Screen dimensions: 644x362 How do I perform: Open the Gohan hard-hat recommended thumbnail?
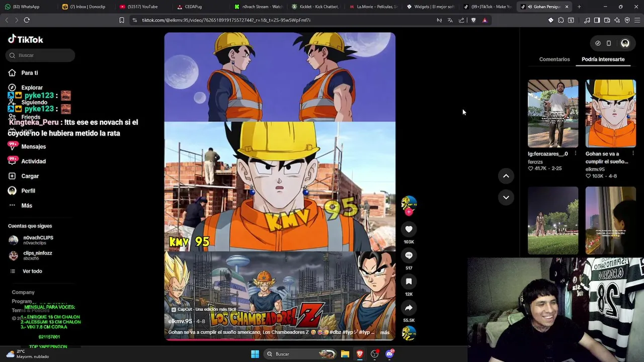pos(610,114)
